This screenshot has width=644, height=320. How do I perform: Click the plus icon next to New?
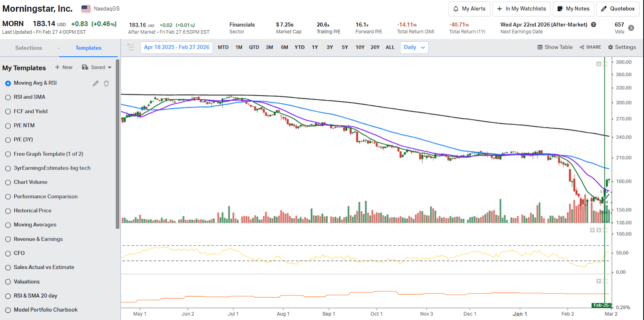[57, 67]
